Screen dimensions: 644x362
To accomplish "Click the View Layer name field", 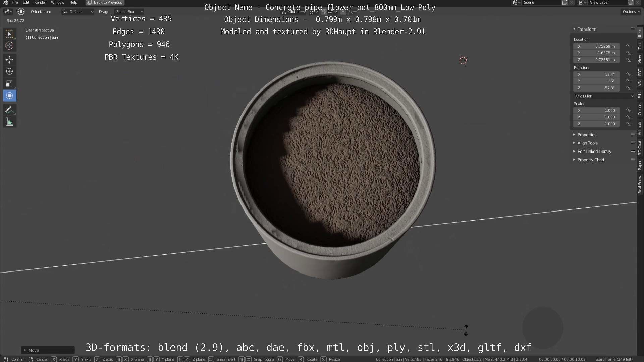I will click(608, 3).
